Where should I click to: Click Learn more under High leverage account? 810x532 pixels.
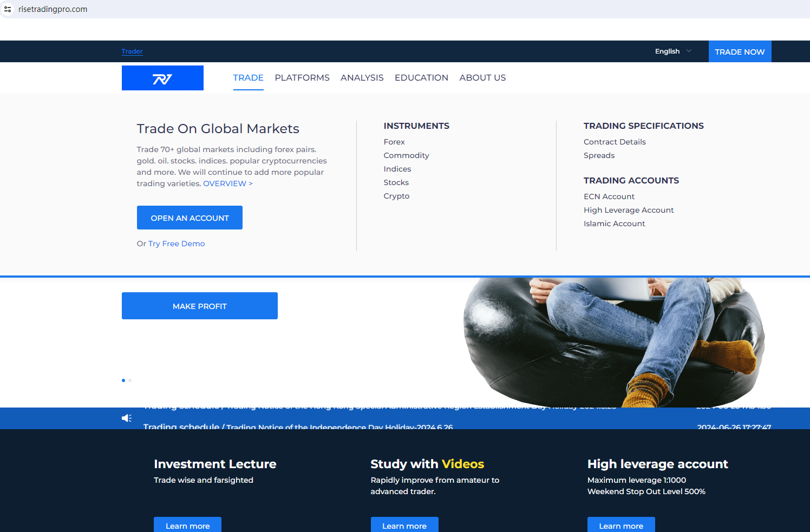tap(621, 525)
